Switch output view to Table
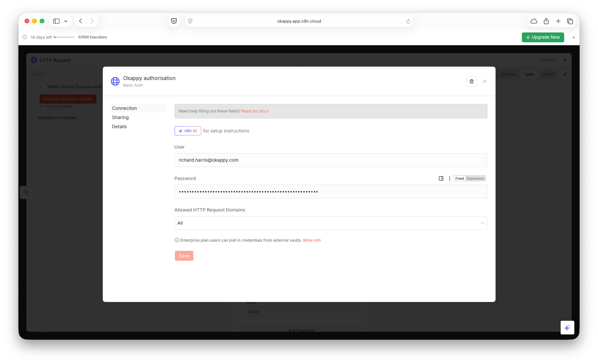This screenshot has height=364, width=598. 529,74
